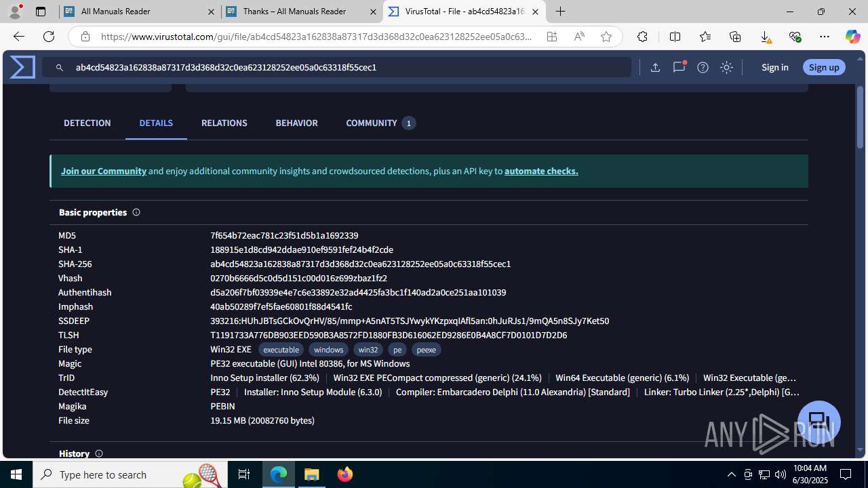Click the executable tag
The image size is (868, 488).
[x=281, y=350]
